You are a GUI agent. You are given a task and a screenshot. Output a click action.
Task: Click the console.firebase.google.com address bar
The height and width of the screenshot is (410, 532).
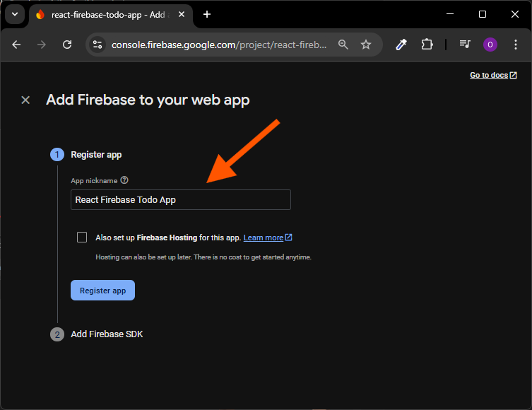pos(219,45)
